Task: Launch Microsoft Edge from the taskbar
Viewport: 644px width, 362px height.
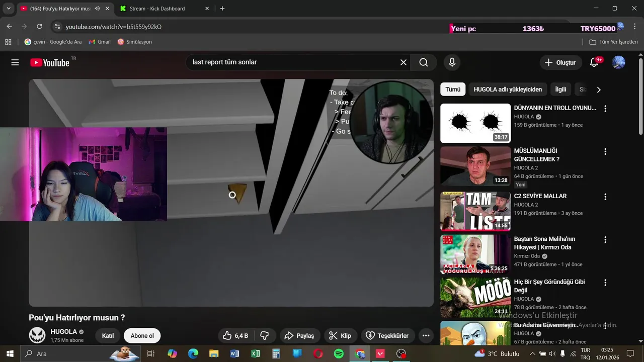Action: coord(193,353)
